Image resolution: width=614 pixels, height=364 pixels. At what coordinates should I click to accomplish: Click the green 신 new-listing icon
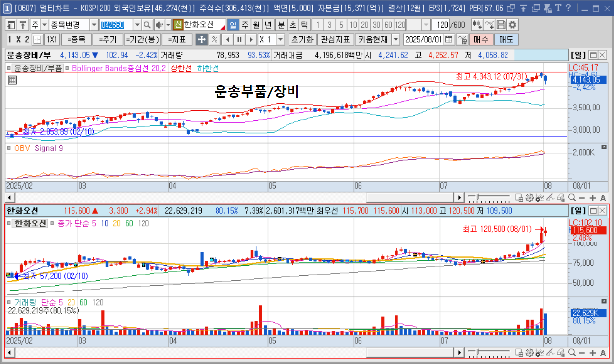(178, 25)
